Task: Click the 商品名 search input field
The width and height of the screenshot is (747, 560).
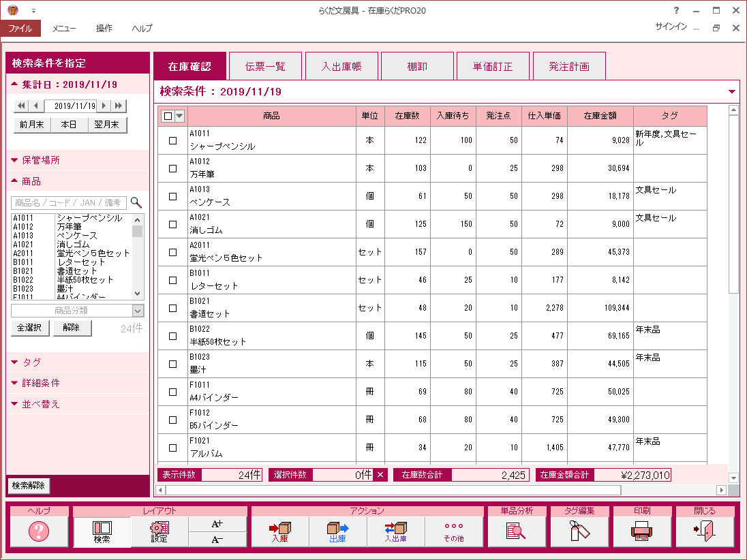Action: point(69,202)
